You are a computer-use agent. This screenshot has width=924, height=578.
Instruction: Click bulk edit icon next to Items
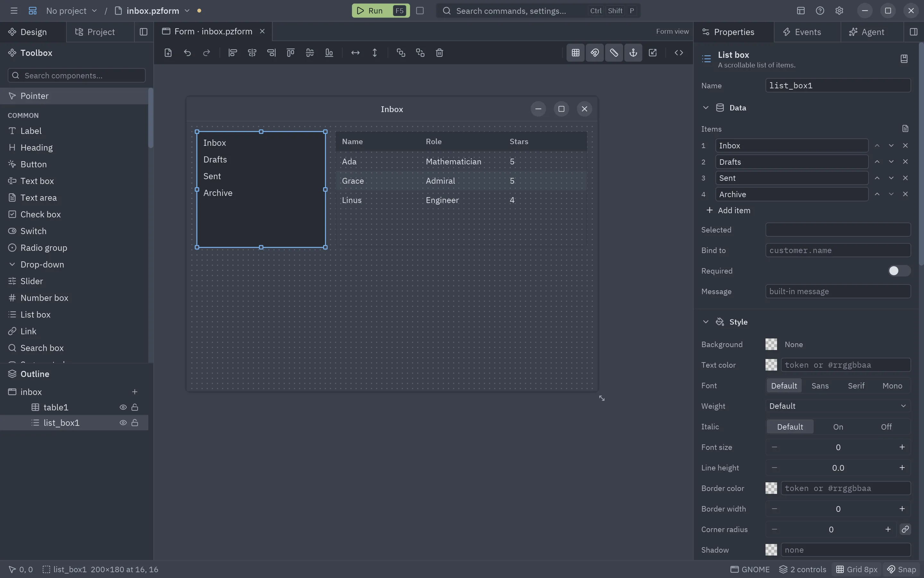pos(905,129)
